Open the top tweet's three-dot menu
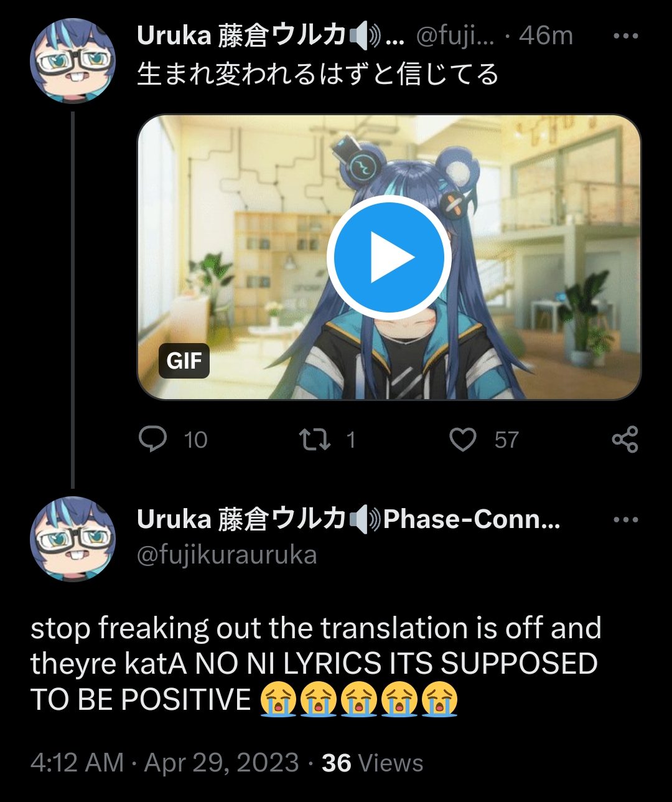 tap(626, 36)
